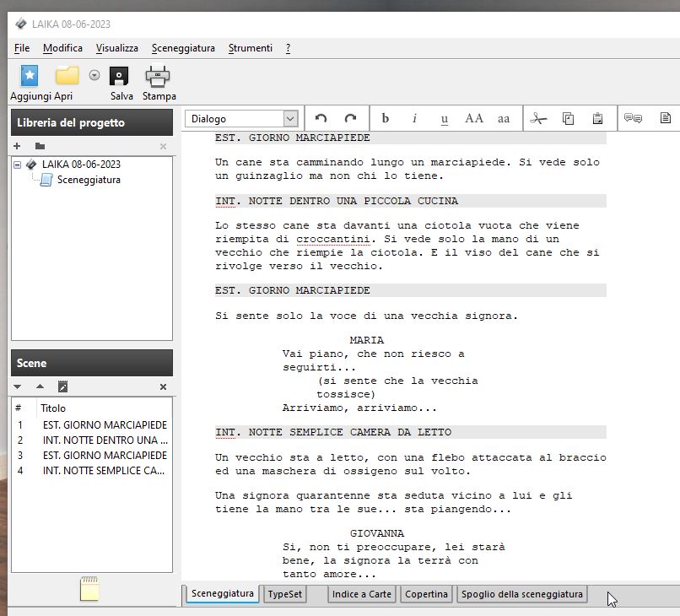Click the document page icon in toolbar
680x616 pixels.
(x=666, y=117)
